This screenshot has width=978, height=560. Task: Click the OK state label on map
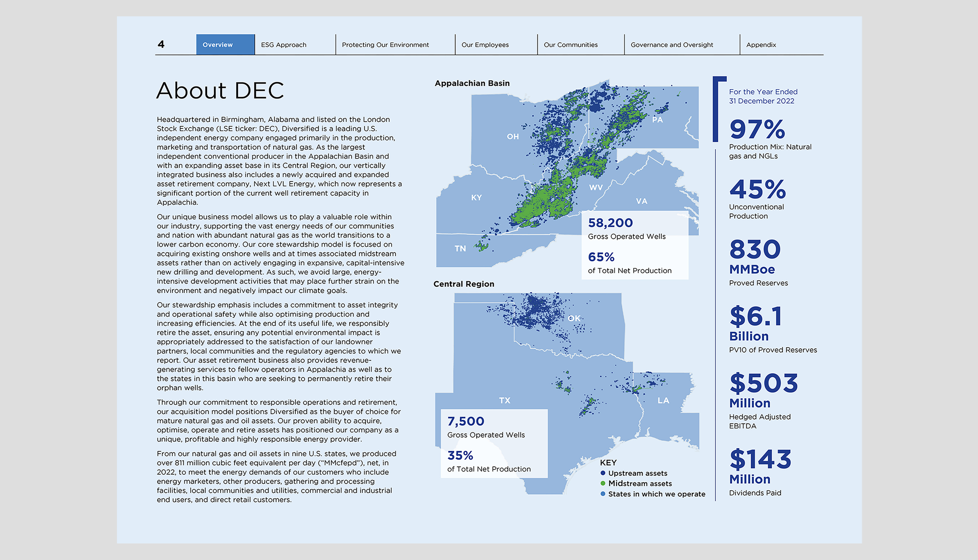pos(574,319)
